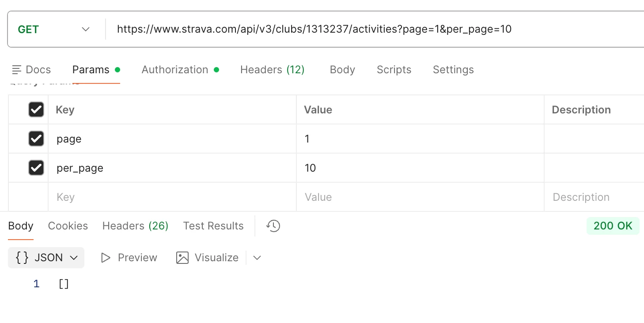View the Test Results tab
The image size is (644, 323).
point(213,226)
